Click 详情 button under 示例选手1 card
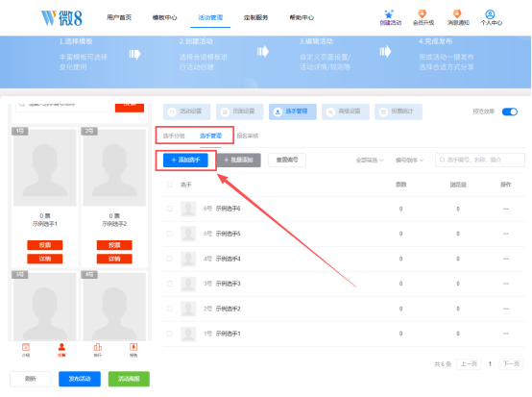532x397 pixels. (x=45, y=259)
